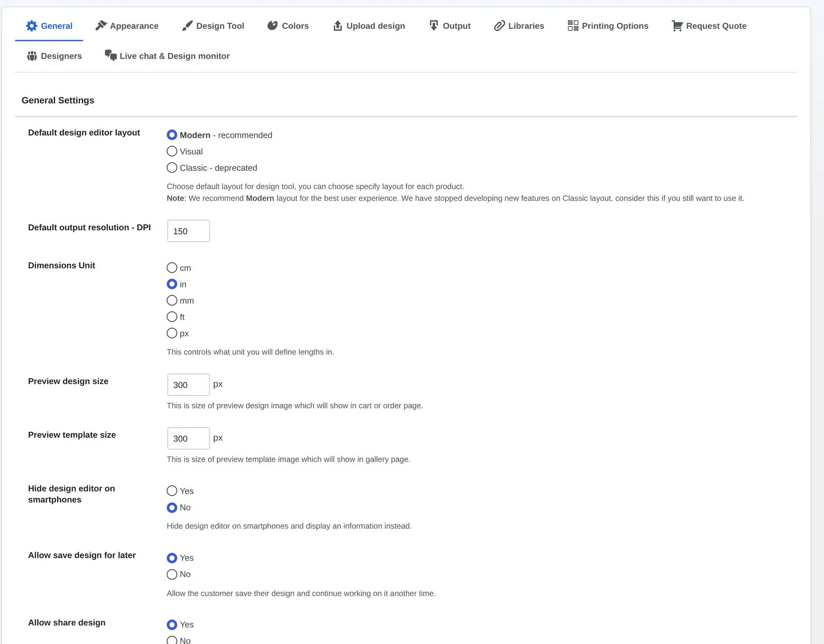Screen dimensions: 824x644
Task: Click the Printing Options grid icon
Action: coord(573,26)
